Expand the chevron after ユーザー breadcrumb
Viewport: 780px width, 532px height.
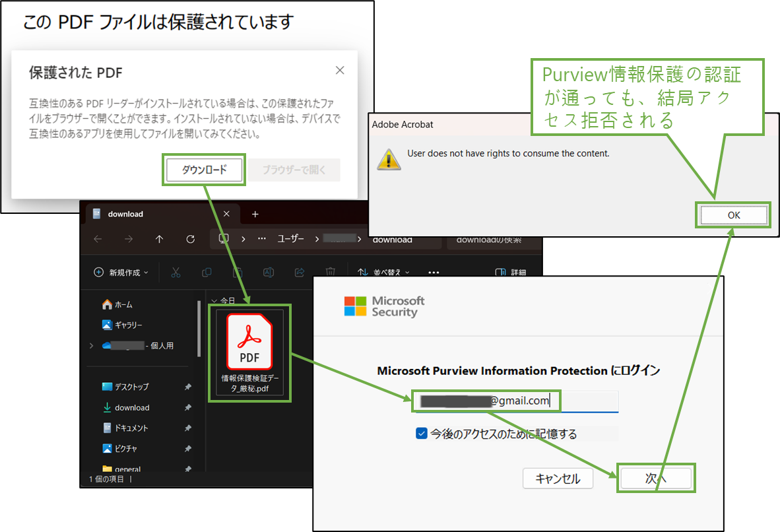[x=317, y=239]
